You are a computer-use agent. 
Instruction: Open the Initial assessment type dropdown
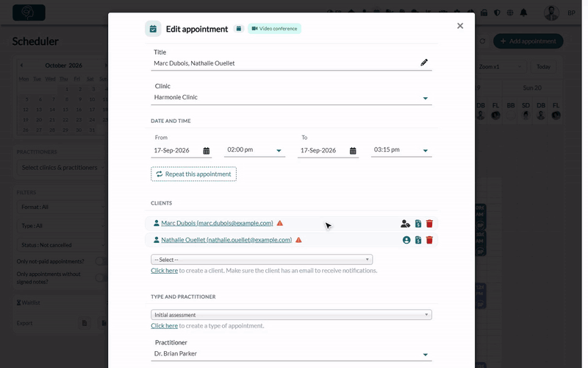[291, 315]
